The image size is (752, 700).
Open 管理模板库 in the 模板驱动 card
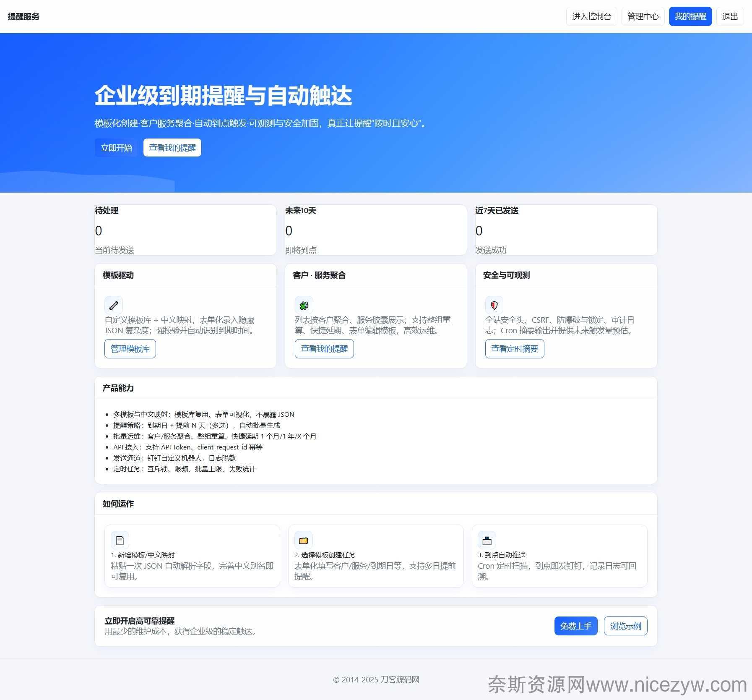tap(130, 349)
